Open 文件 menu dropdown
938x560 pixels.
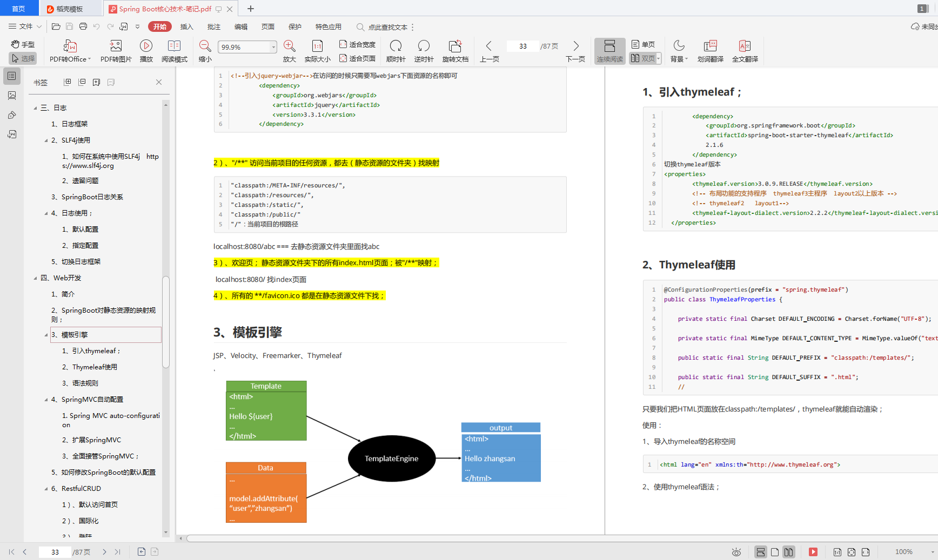(x=25, y=26)
